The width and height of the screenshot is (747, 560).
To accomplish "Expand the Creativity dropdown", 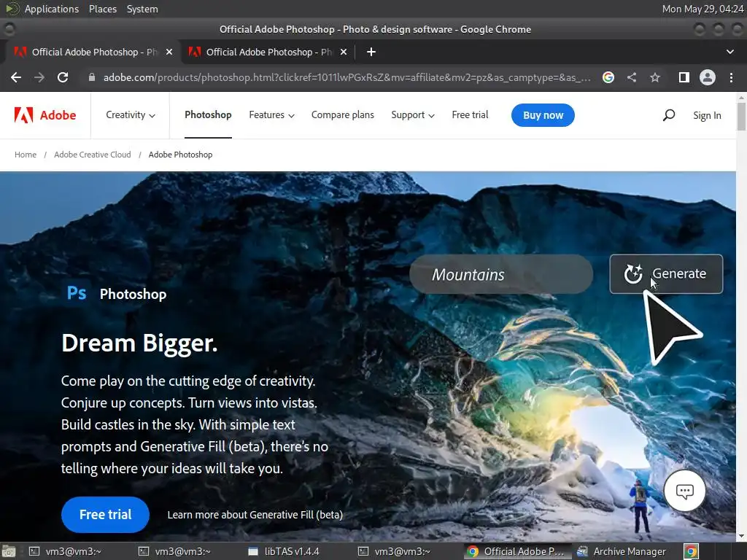I will (131, 114).
